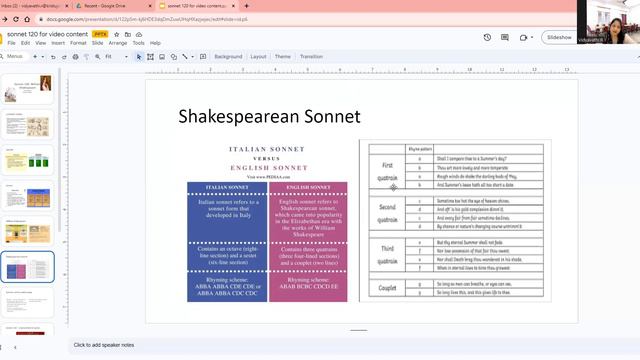Click the presentation title sonnet 120
Image resolution: width=640 pixels, height=360 pixels.
click(x=47, y=34)
